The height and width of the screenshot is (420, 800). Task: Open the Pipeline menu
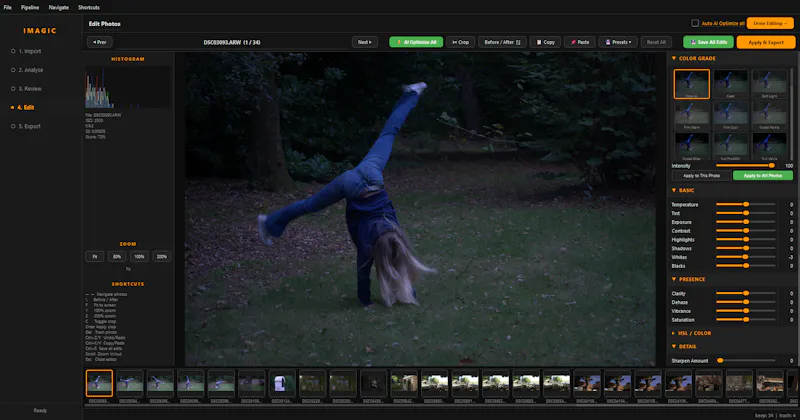pos(30,7)
